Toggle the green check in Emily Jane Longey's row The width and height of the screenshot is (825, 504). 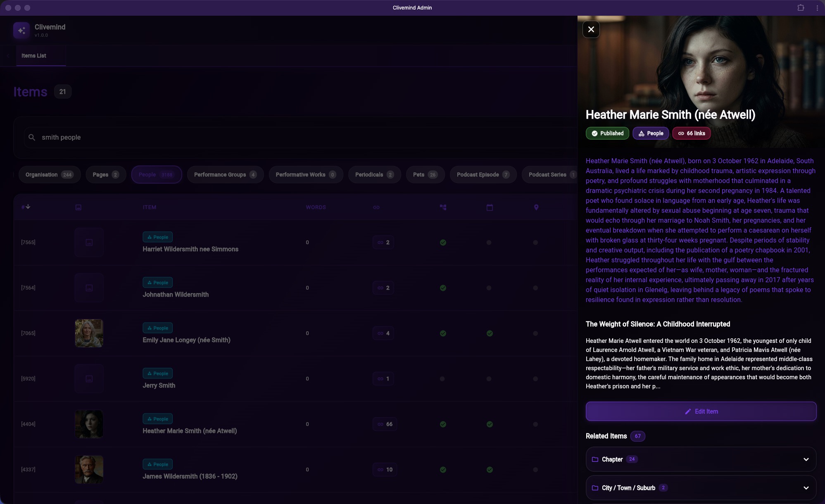coord(443,333)
